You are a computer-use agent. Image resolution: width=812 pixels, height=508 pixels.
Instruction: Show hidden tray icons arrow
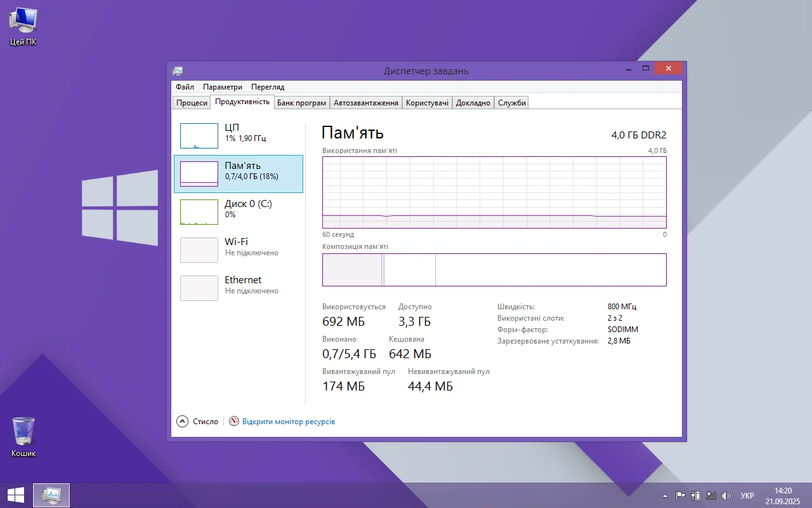(x=665, y=496)
